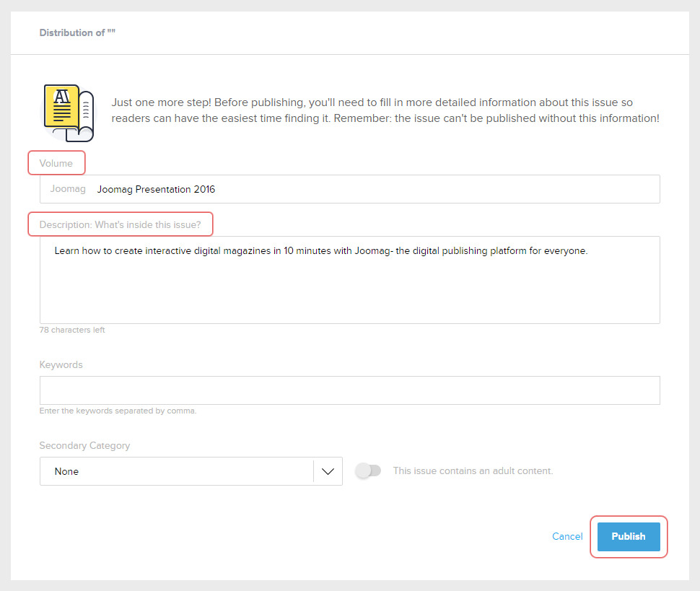The width and height of the screenshot is (700, 591).
Task: Click the adult content label text
Action: click(473, 470)
